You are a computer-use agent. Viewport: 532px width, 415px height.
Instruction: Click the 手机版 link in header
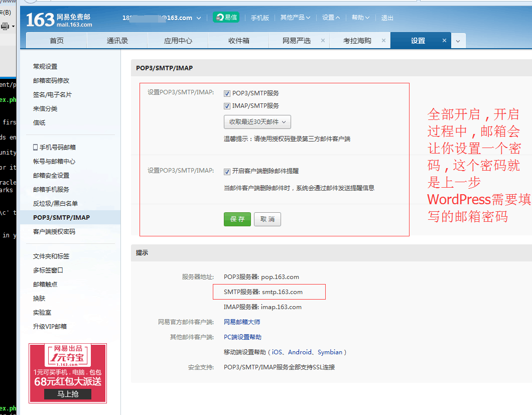point(260,18)
